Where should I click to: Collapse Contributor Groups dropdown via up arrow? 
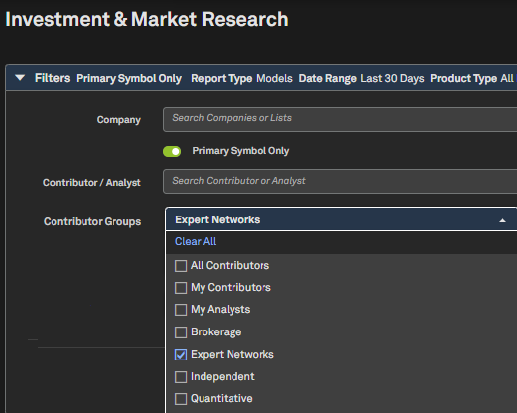pyautogui.click(x=502, y=220)
